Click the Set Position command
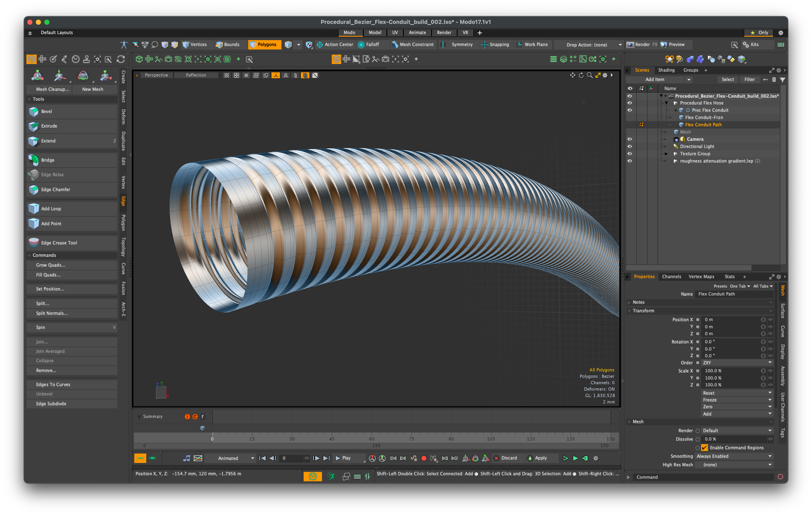The image size is (812, 515). pyautogui.click(x=72, y=289)
